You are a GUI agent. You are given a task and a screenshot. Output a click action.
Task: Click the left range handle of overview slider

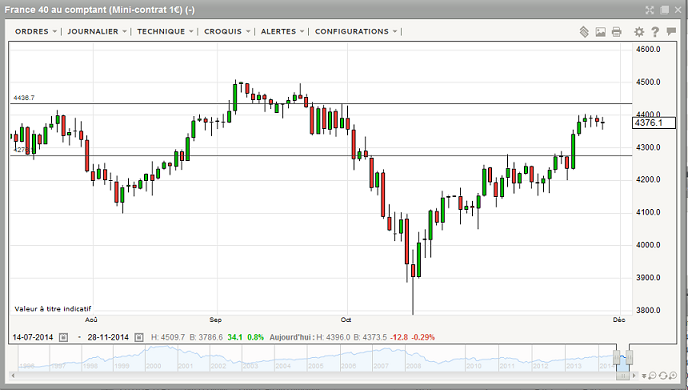point(617,357)
